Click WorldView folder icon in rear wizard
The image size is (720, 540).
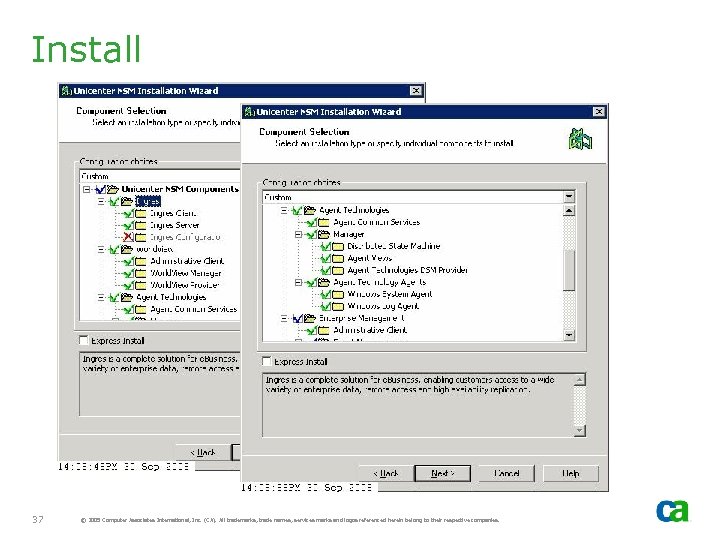pyautogui.click(x=127, y=249)
